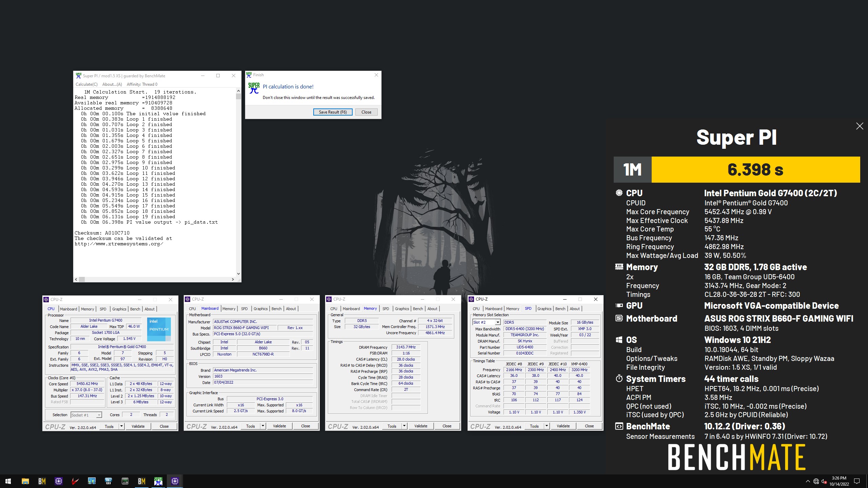This screenshot has width=868, height=488.
Task: Click the BenchMate taskbar icon beside File Explorer
Action: pyautogui.click(x=42, y=481)
